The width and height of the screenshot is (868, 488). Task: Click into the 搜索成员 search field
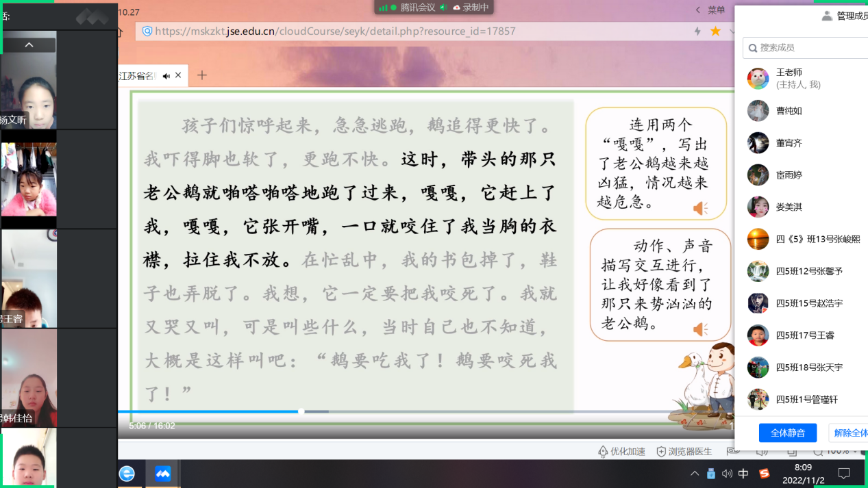click(806, 48)
